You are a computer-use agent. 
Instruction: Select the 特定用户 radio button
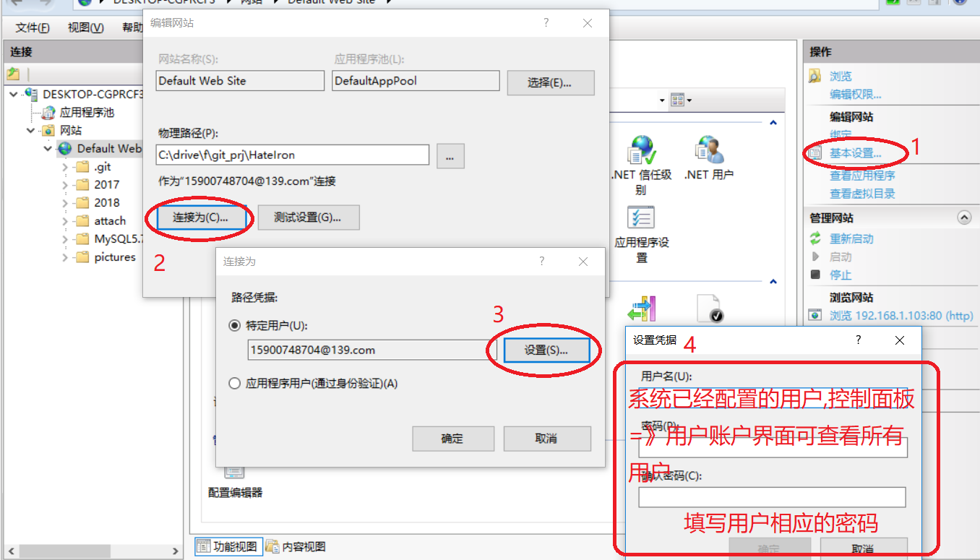click(x=234, y=326)
